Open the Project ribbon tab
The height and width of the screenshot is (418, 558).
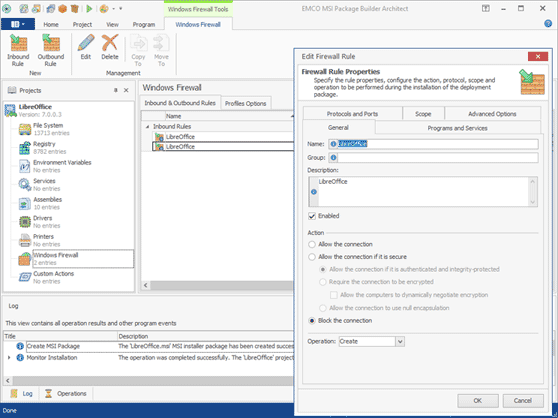pyautogui.click(x=82, y=25)
